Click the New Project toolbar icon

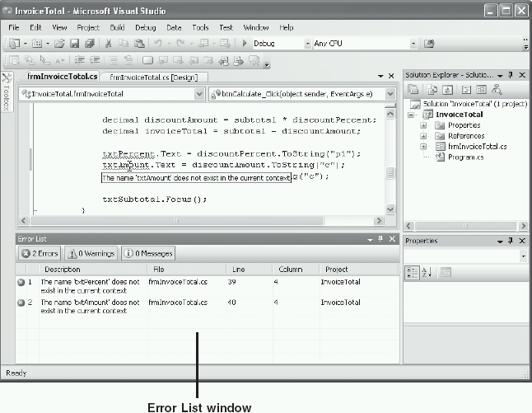pyautogui.click(x=14, y=44)
